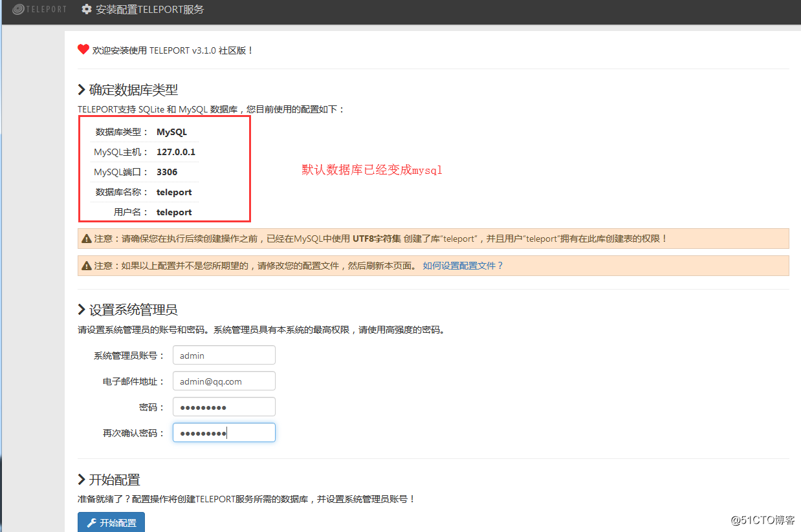Click the 确定数据库类型 section heading
The width and height of the screenshot is (801, 532).
point(133,90)
